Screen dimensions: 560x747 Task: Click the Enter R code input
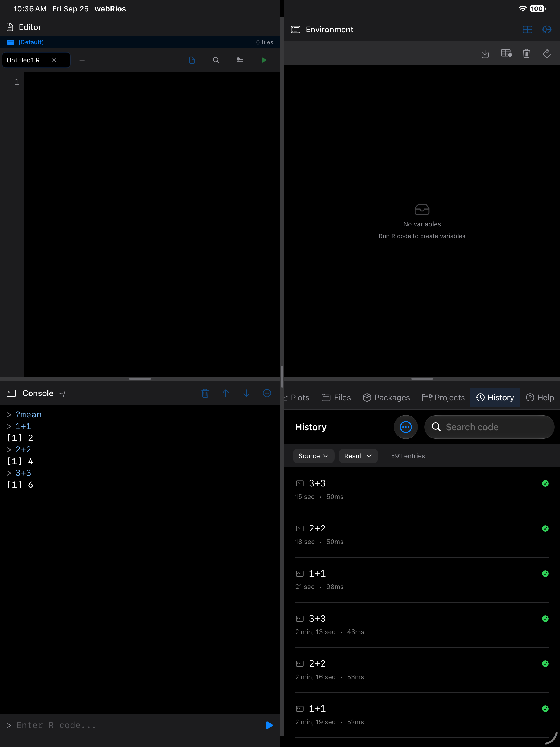tap(135, 725)
